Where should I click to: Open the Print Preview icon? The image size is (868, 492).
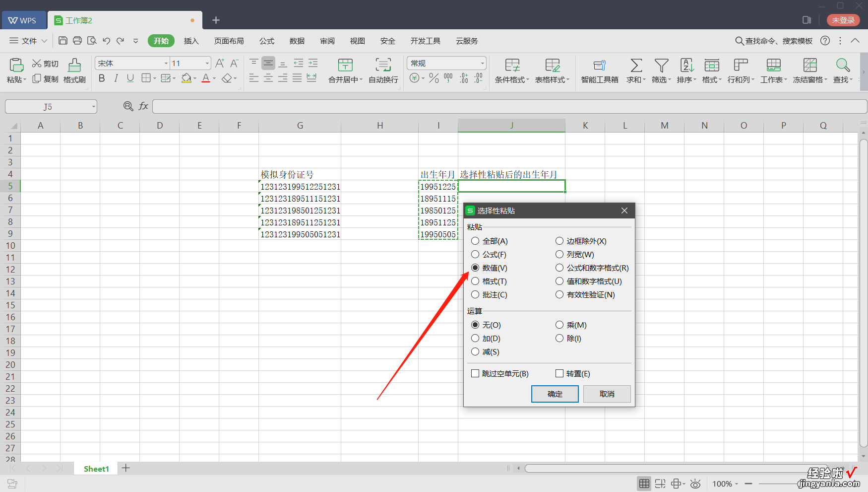(x=92, y=41)
